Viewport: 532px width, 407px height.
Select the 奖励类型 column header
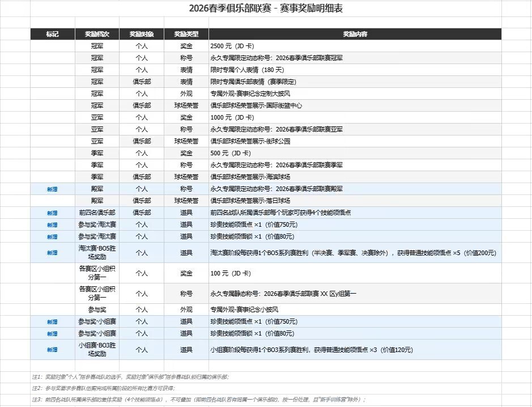[186, 34]
